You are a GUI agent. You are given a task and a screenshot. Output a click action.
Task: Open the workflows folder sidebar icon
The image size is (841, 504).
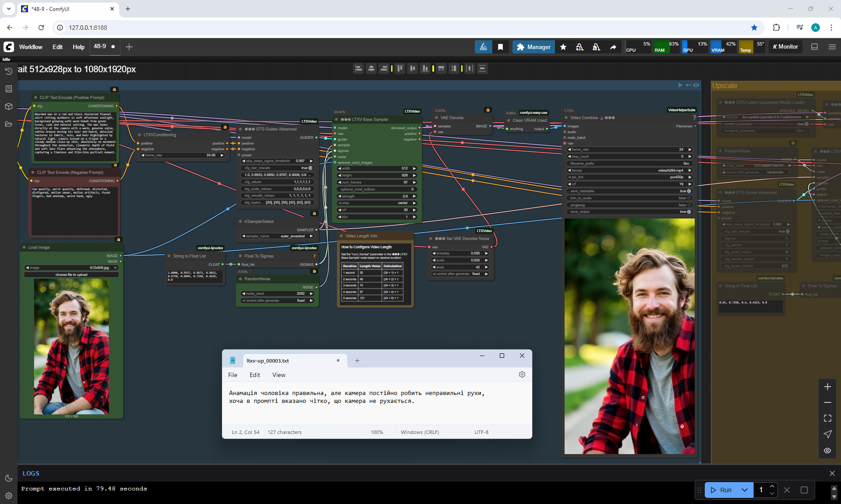coord(8,124)
